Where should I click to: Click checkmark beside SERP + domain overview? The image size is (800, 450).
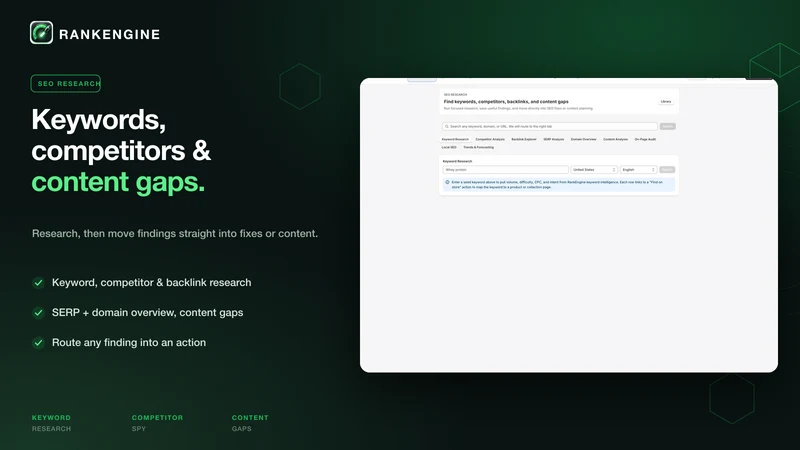click(x=38, y=313)
